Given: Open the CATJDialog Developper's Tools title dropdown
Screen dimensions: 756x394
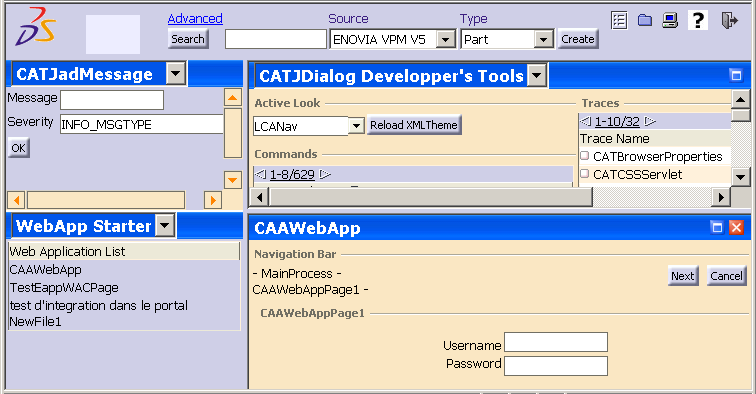Looking at the screenshot, I should (537, 75).
